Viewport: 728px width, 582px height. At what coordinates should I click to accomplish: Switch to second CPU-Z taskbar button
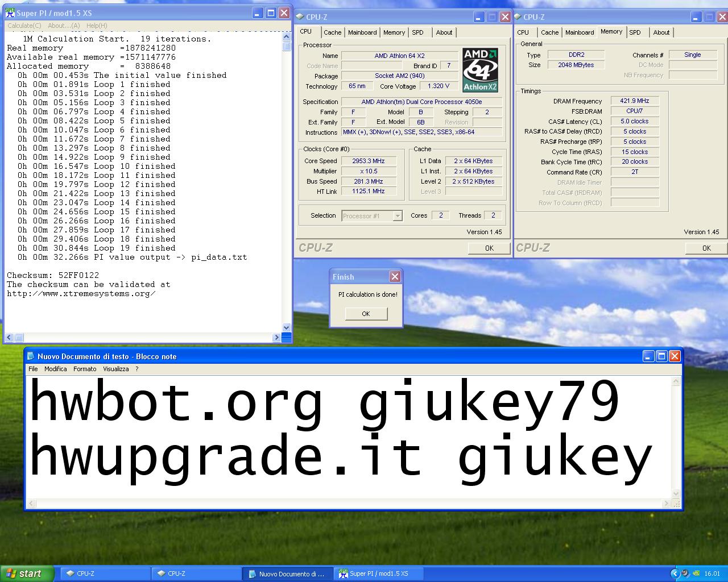196,573
